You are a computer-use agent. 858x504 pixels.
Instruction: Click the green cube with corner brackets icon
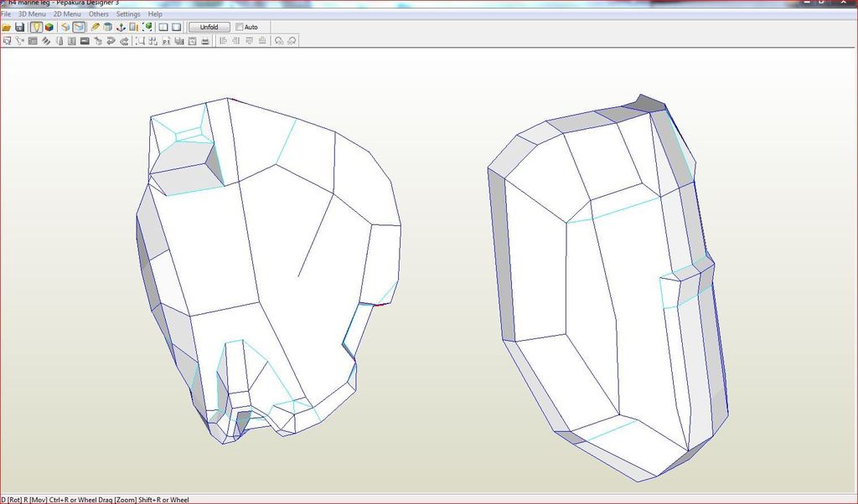click(x=147, y=27)
